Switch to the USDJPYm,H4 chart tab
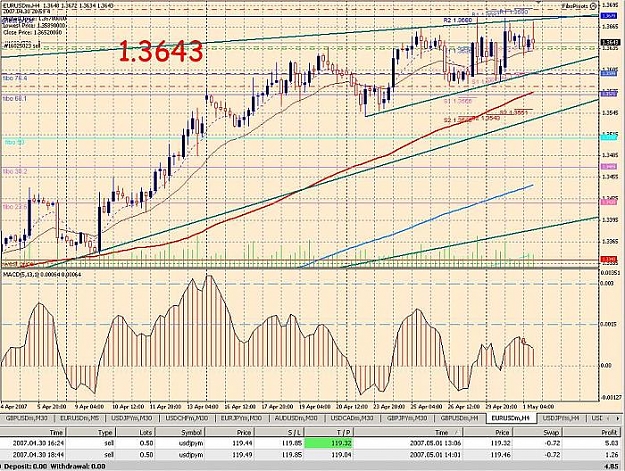The height and width of the screenshot is (471, 625). point(561,418)
